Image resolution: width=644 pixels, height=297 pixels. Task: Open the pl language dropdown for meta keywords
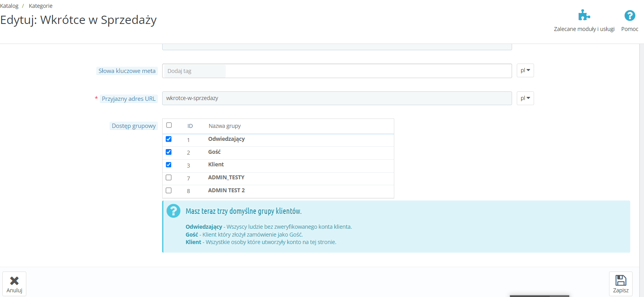coord(525,71)
